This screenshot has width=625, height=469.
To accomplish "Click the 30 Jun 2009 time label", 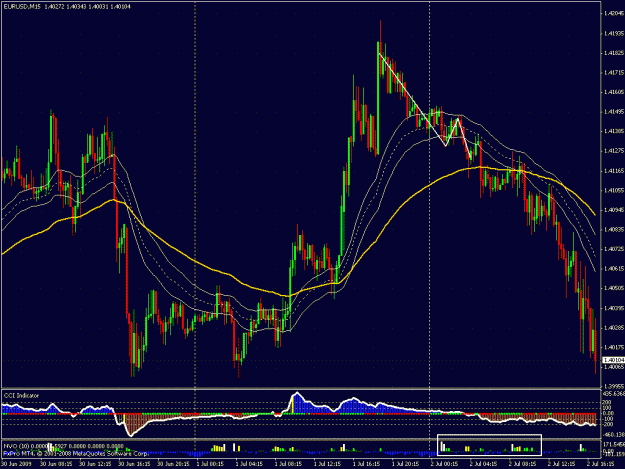I will click(x=16, y=464).
